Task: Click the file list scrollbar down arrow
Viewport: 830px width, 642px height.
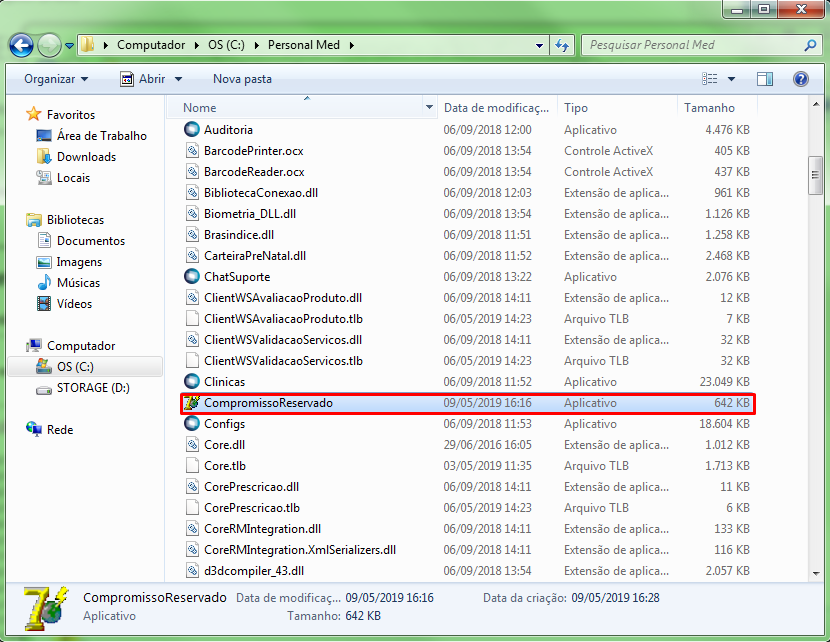Action: 816,573
